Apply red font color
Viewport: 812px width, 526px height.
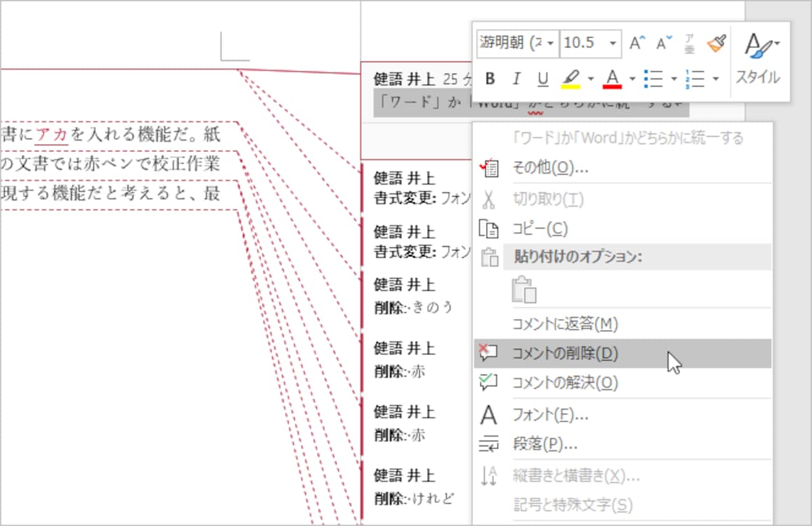click(613, 79)
